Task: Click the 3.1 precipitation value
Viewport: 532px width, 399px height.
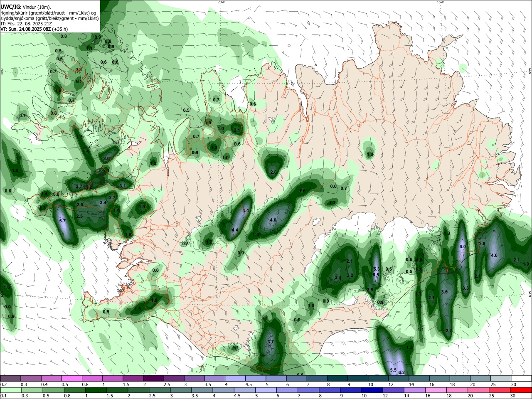Action: tap(123, 186)
